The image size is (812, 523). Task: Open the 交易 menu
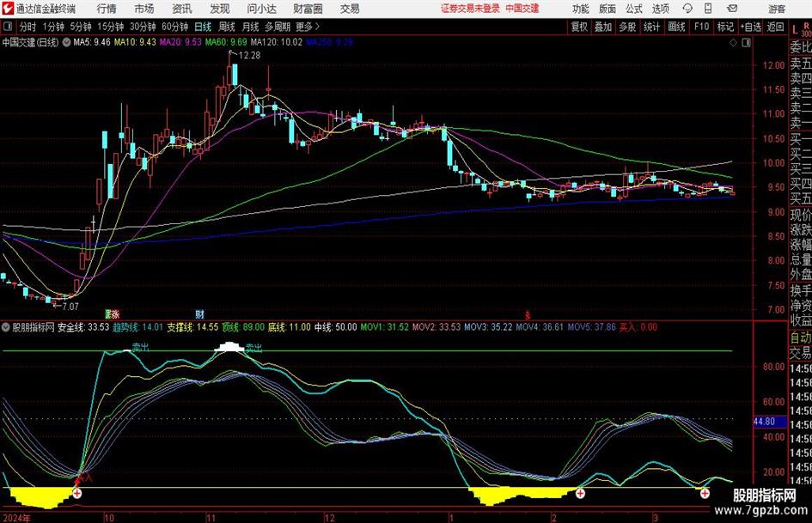pos(350,9)
